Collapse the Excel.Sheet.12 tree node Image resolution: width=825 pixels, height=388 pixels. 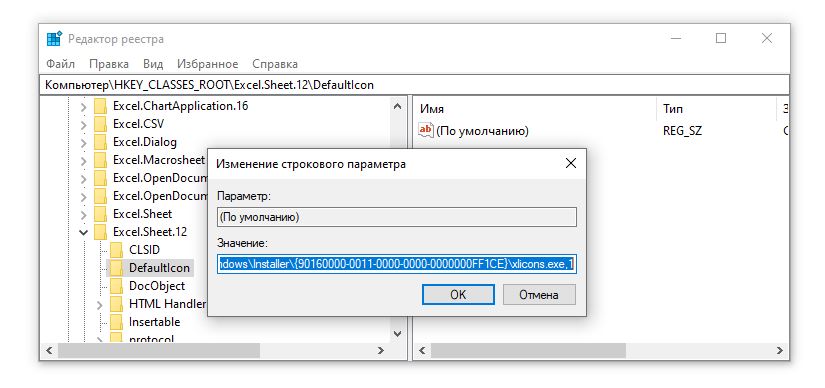83,232
